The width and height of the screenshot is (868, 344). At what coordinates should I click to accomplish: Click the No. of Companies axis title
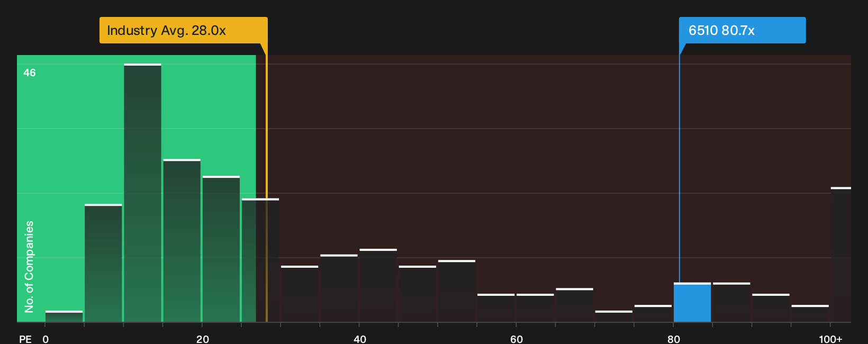coord(29,267)
